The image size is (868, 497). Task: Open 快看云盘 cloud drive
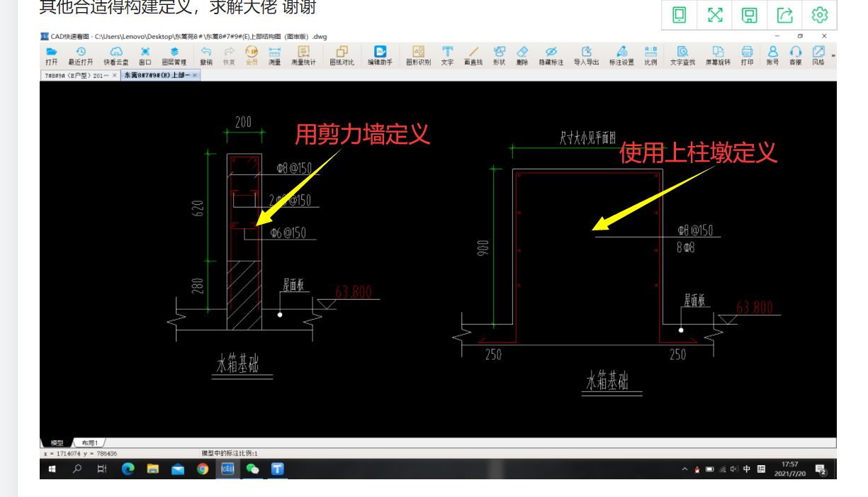[116, 55]
